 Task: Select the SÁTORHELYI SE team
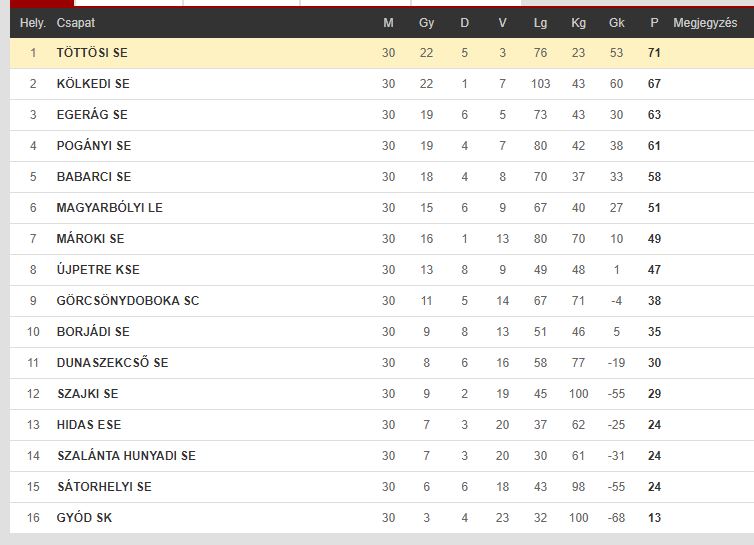104,487
